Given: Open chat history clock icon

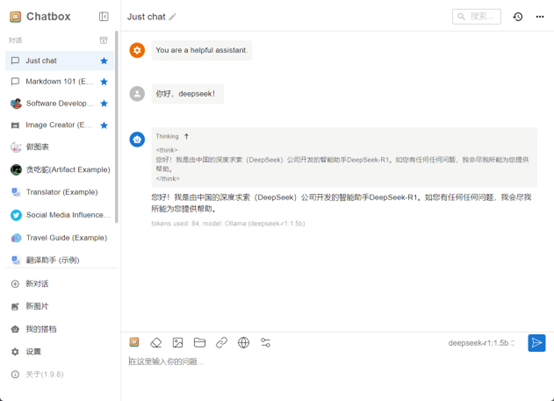Looking at the screenshot, I should pos(518,17).
